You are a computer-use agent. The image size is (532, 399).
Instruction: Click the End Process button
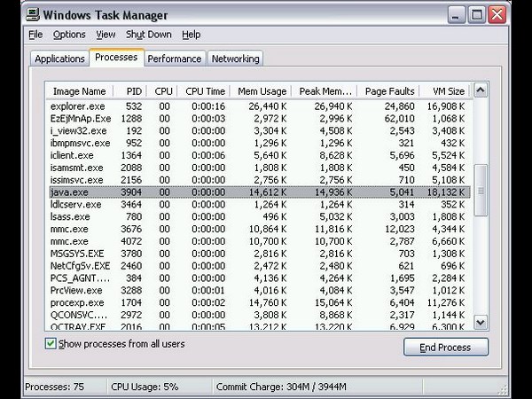[445, 347]
